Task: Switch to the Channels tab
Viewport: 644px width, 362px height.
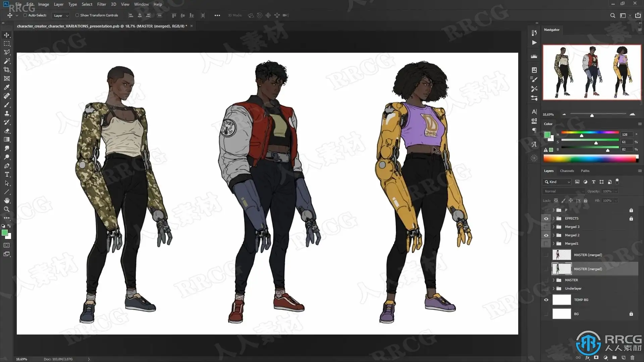Action: (567, 171)
